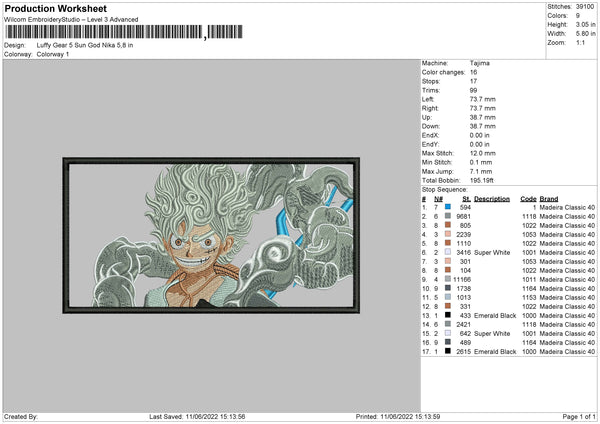This screenshot has width=600, height=424.
Task: Select the gray swatch in stop 2 row
Action: coord(448,216)
